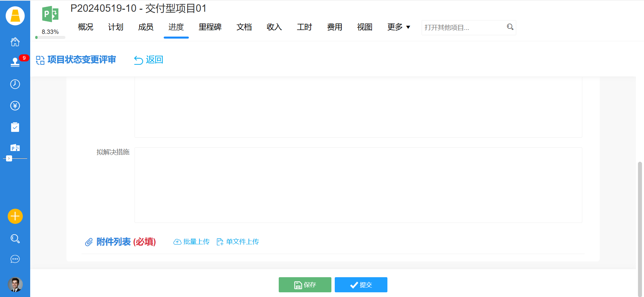Open the chat message bubble icon
This screenshot has width=644, height=297.
pyautogui.click(x=15, y=259)
